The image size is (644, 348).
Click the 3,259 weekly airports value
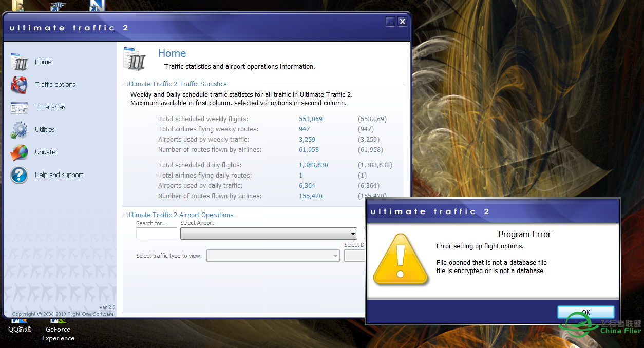pos(307,140)
